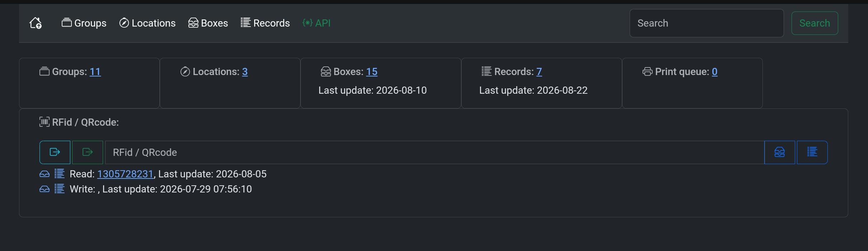Click the green Search button

pyautogui.click(x=815, y=23)
